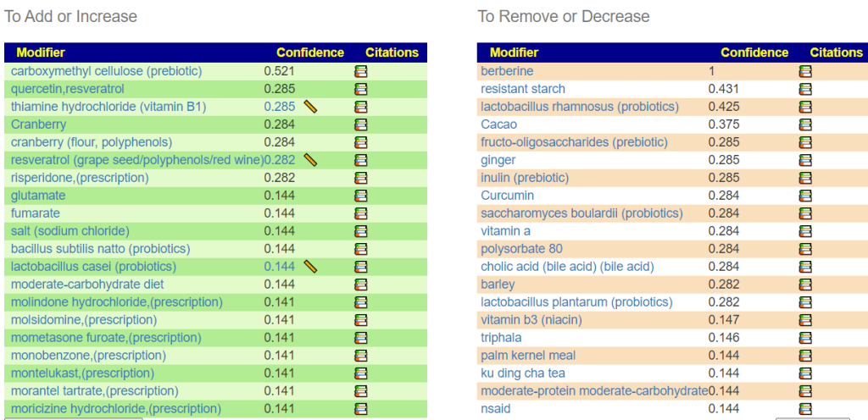This screenshot has width=868, height=420.
Task: Click the berberine confidence value 1
Action: [711, 71]
